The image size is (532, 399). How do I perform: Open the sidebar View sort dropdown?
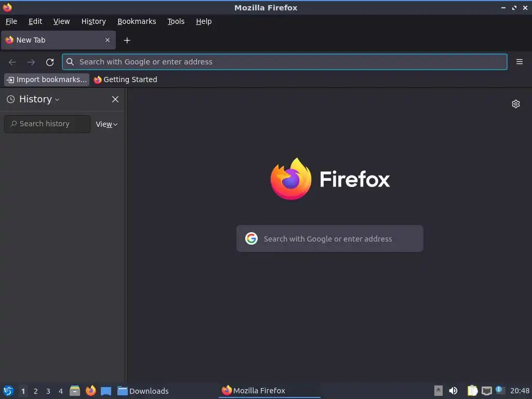(x=107, y=124)
